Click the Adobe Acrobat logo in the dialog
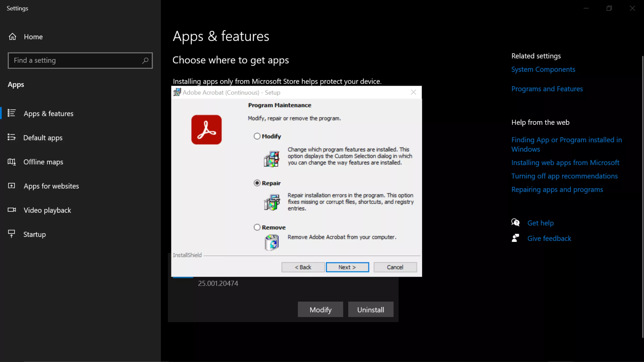644x362 pixels. (x=206, y=129)
